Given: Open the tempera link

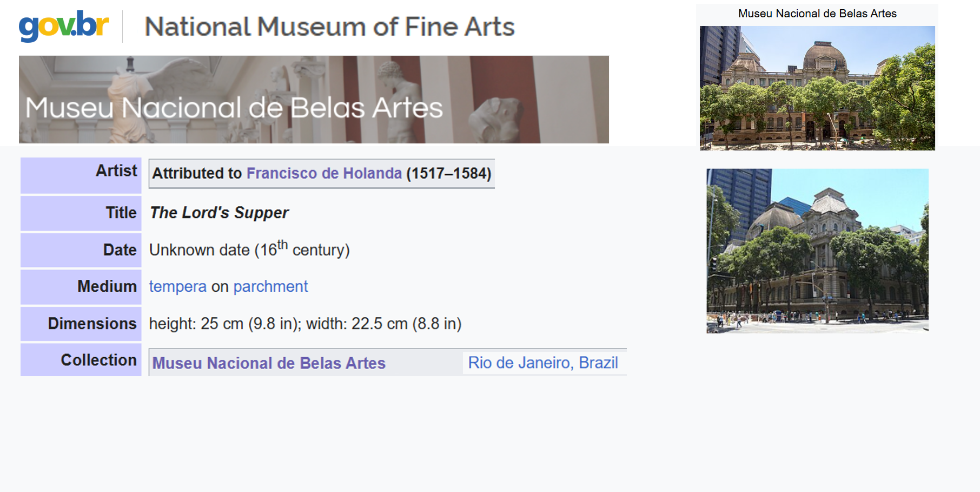Looking at the screenshot, I should pos(177,286).
